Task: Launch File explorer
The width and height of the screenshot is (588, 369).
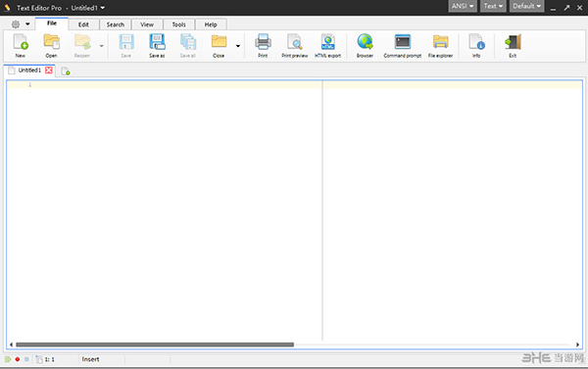Action: point(441,45)
